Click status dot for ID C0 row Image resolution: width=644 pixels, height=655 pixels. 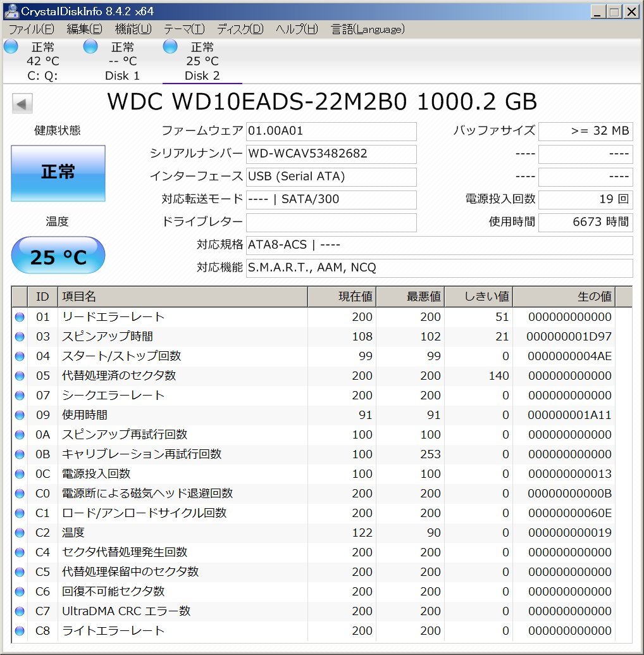click(x=20, y=494)
